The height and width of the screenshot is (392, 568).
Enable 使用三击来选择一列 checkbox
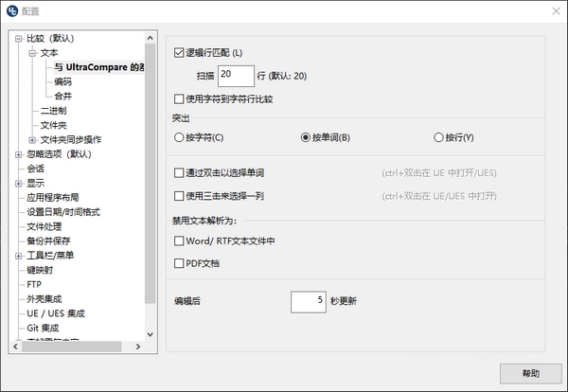click(x=179, y=196)
